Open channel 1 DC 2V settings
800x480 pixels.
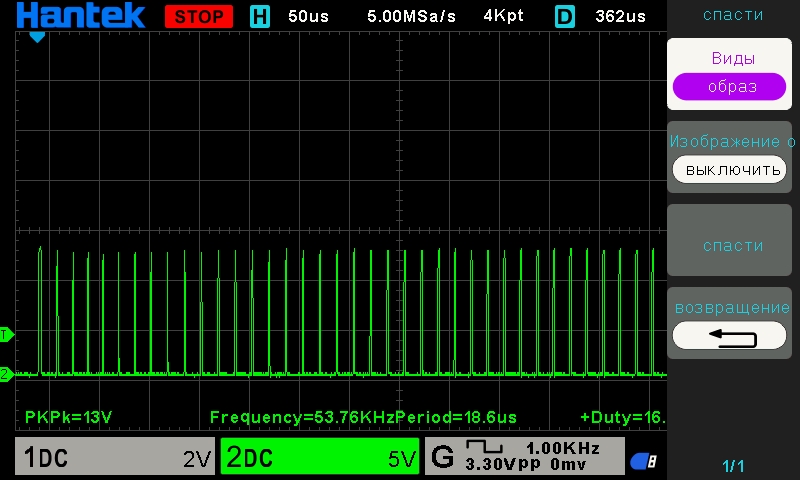(115, 458)
